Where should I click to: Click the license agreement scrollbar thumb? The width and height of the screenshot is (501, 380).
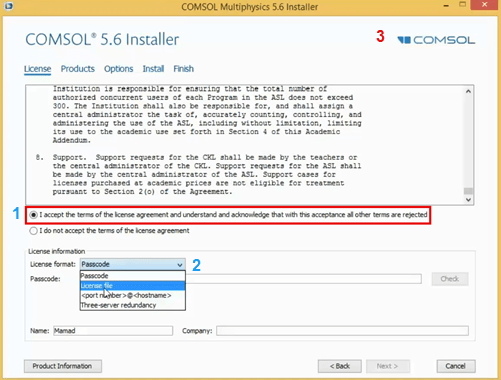coord(468,191)
